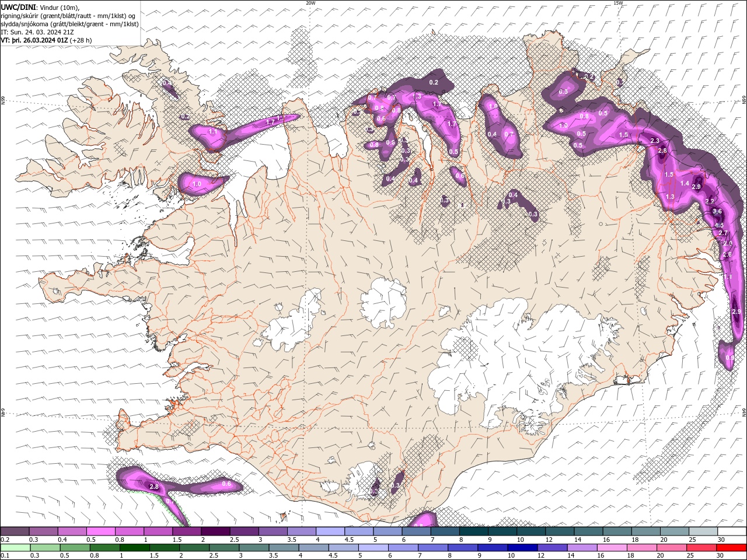Viewport: 747px width, 560px height.
Task: Select bottom legend swatch between 16 and 18
Action: pos(612,548)
